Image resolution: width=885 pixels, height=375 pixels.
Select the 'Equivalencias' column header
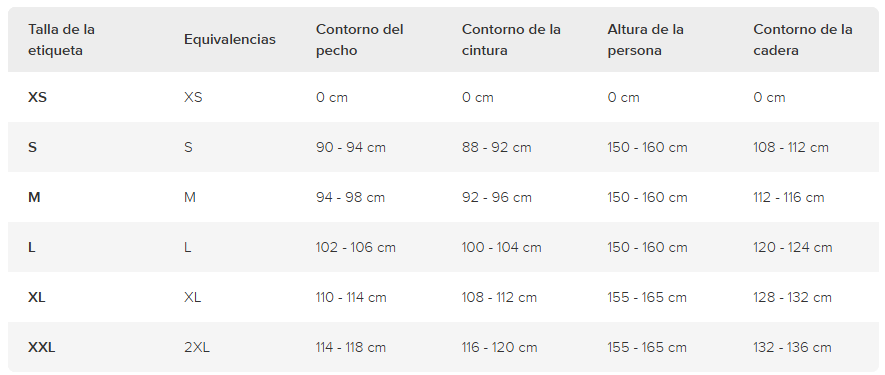coord(230,40)
